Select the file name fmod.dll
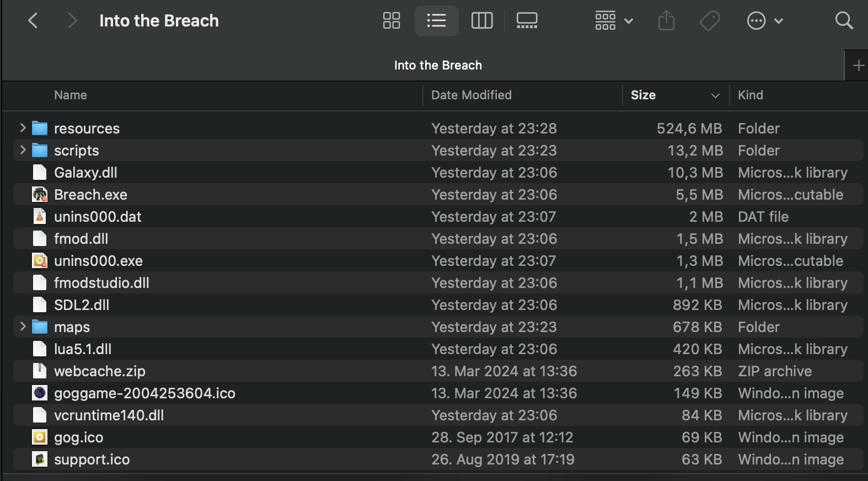The width and height of the screenshot is (868, 481). pyautogui.click(x=81, y=239)
